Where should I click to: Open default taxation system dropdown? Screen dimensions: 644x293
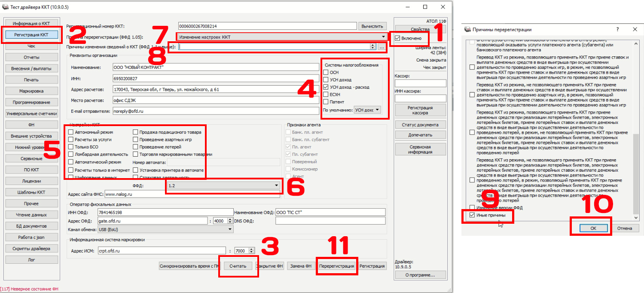[x=377, y=110]
